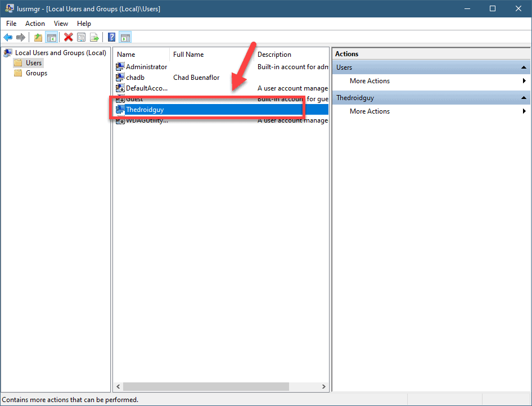Click the Export List toolbar icon

tap(94, 37)
